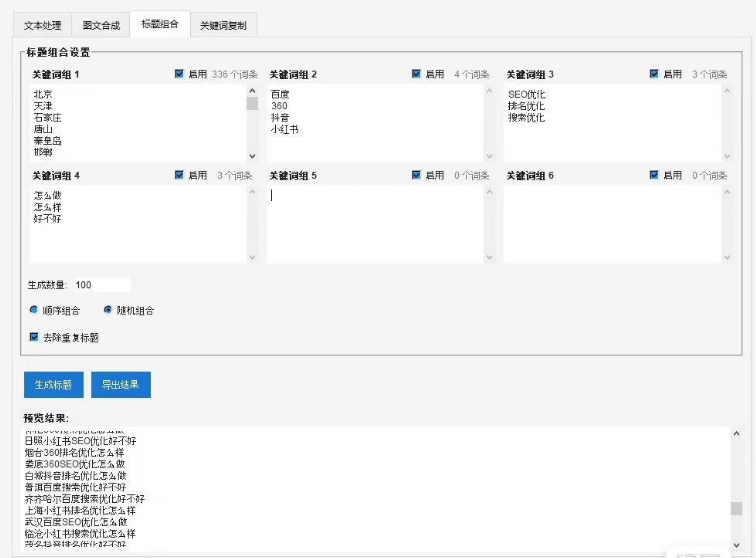Click the scroll down arrow in 关键词组 2
Image resolution: width=756 pixels, height=558 pixels.
point(489,156)
